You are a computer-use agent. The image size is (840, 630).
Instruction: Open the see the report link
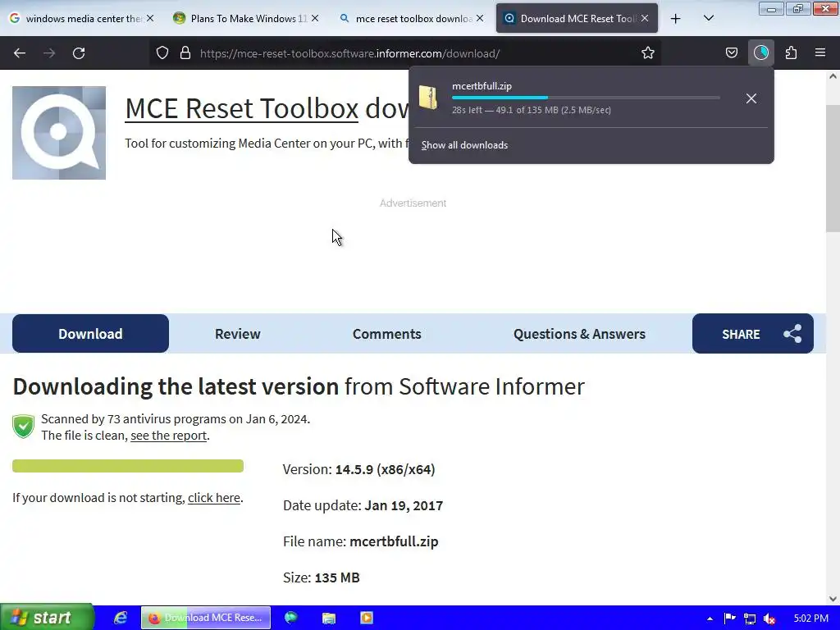click(x=168, y=435)
